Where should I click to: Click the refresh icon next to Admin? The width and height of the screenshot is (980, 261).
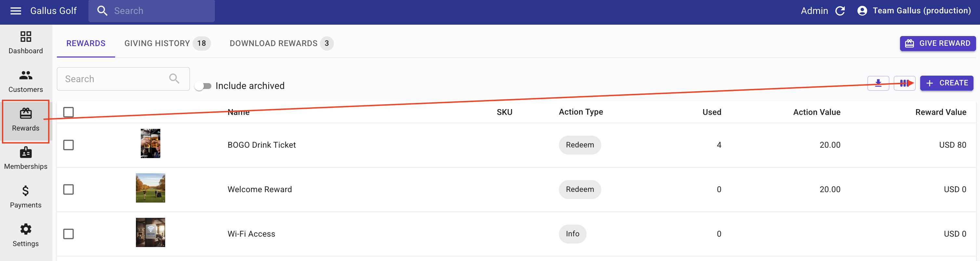pyautogui.click(x=840, y=11)
